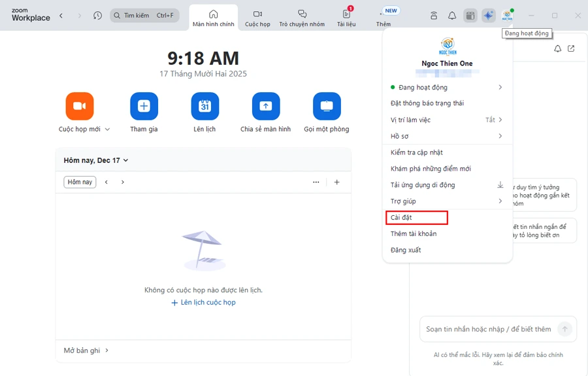Select the tin nhắn ngắn suggestion card
Viewport: 588px width, 376px height.
coord(544,231)
